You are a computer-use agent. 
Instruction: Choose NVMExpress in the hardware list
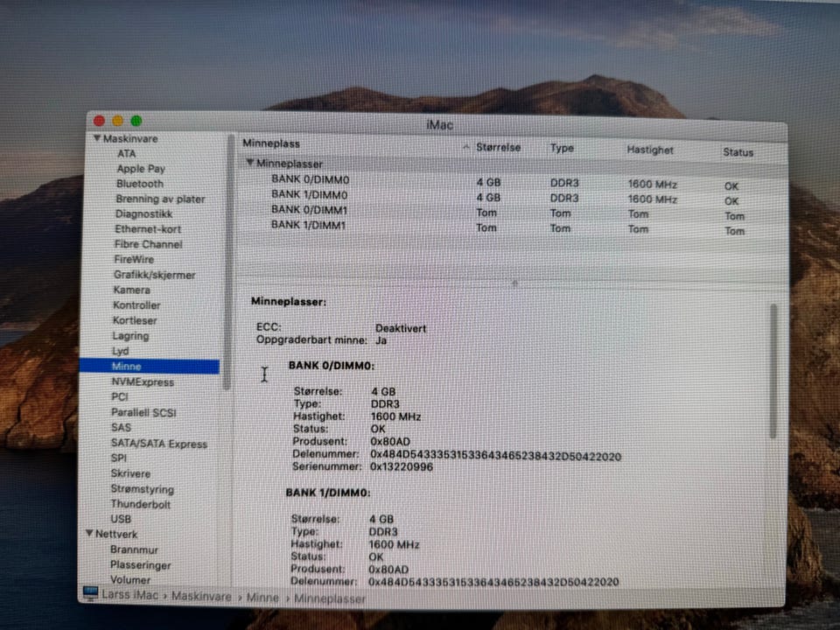click(x=143, y=382)
